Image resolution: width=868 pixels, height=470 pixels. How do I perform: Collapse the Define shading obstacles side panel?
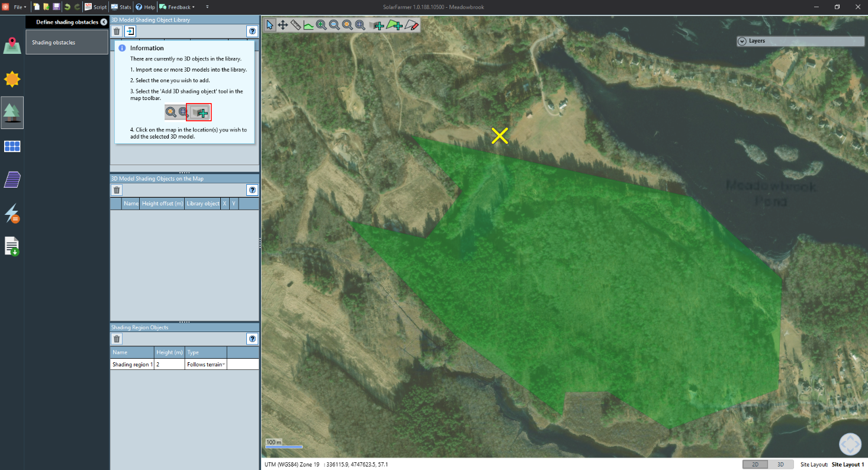104,22
